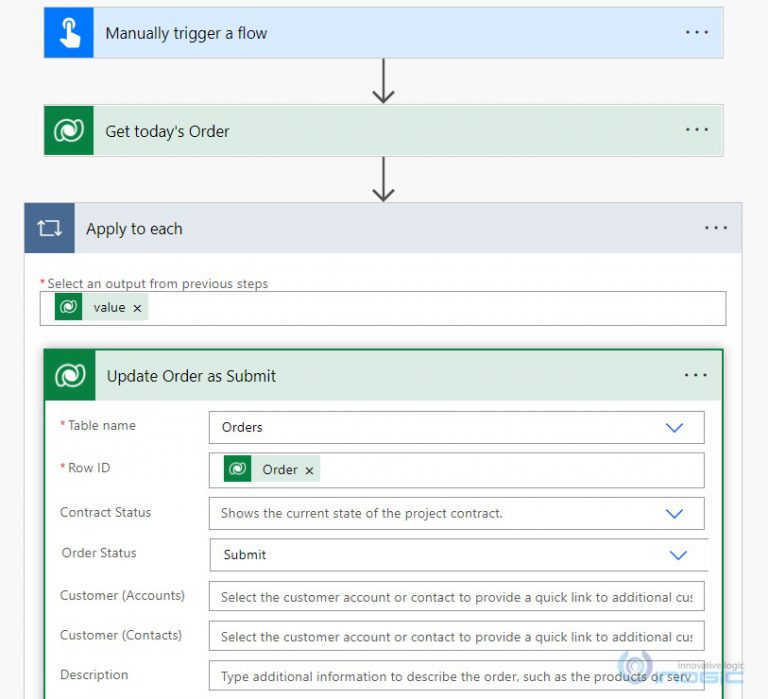Open the Order Status dropdown set to Submit
Screen dimensions: 768x699
click(x=678, y=555)
